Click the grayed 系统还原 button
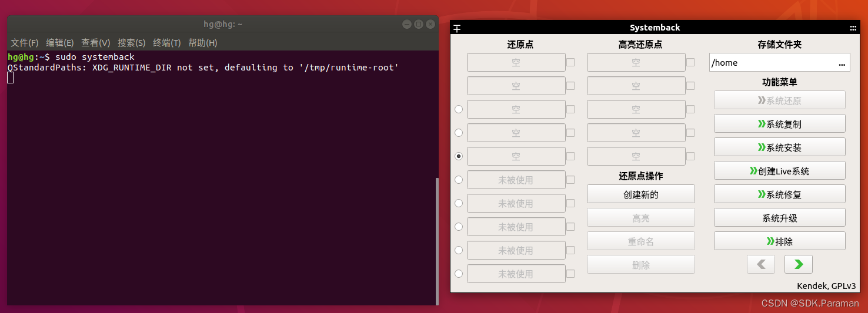This screenshot has width=868, height=313. (x=780, y=100)
